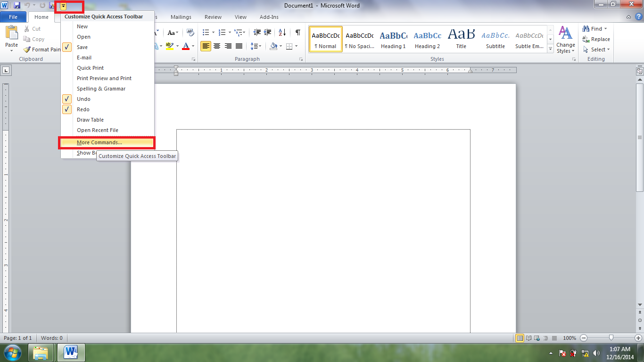Open the Change Styles dropdown
This screenshot has width=644, height=362.
[x=565, y=40]
